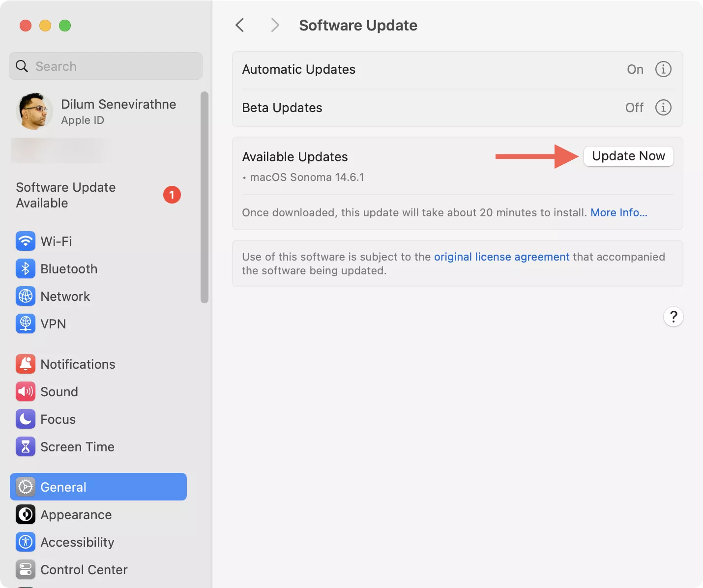
Task: Open info for Automatic Updates
Action: (x=663, y=69)
